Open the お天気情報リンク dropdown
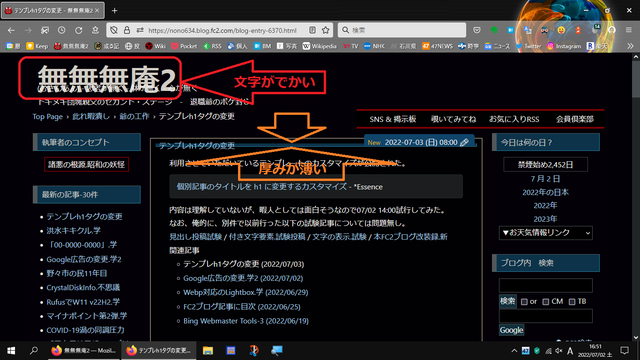The width and height of the screenshot is (640, 360). [x=546, y=233]
